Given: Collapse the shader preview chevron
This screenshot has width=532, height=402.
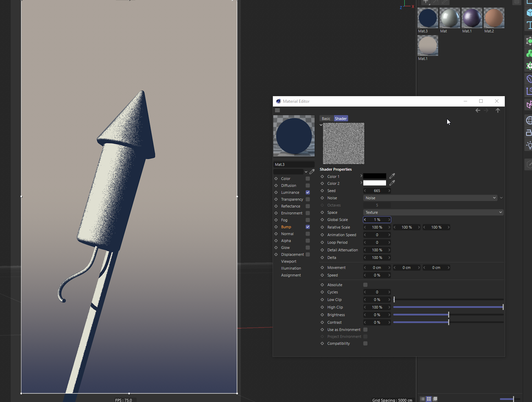Looking at the screenshot, I should pos(321,125).
